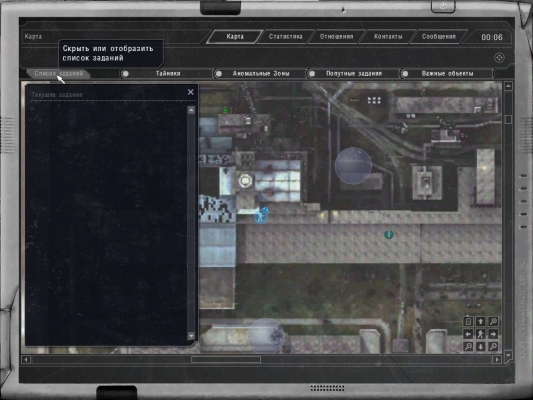Open the Карта tab
Viewport: 533px width, 400px height.
[235, 37]
